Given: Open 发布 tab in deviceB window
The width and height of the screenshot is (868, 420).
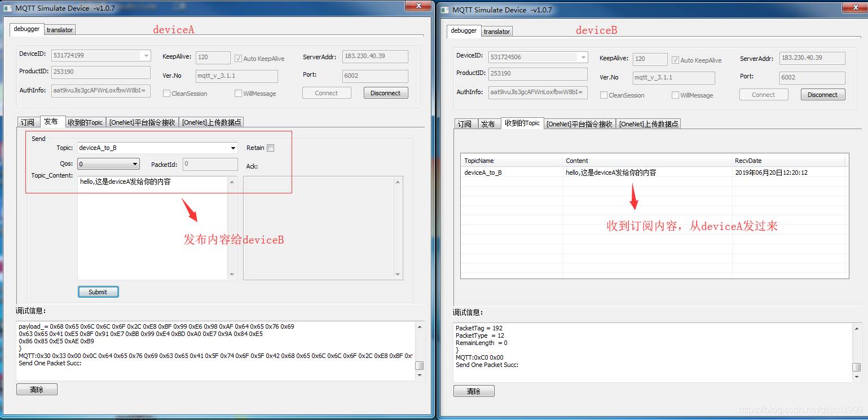Looking at the screenshot, I should pyautogui.click(x=488, y=124).
